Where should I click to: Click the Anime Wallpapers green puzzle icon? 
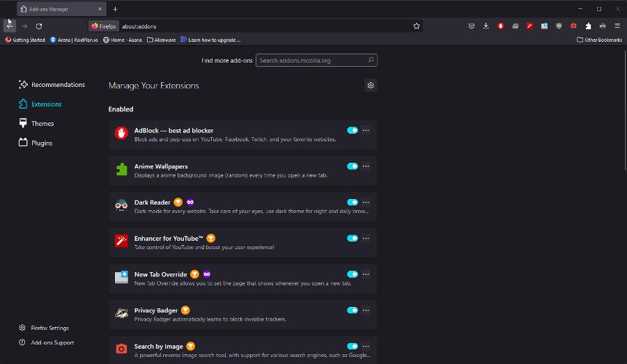coord(121,169)
